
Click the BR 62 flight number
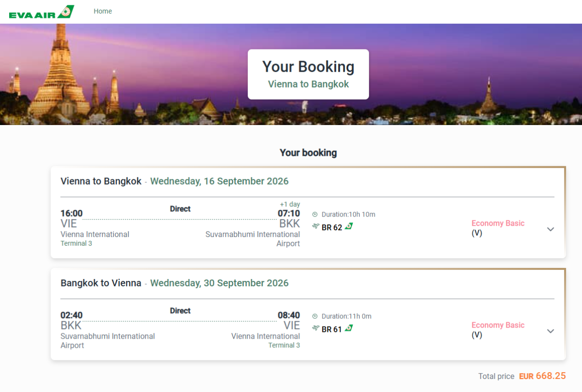[x=332, y=227]
